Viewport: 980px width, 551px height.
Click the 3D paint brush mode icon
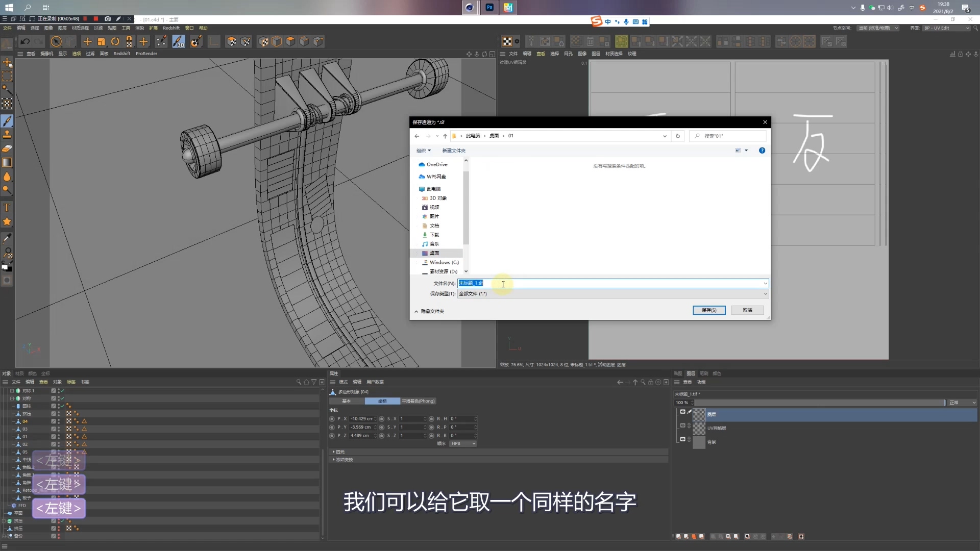[179, 41]
